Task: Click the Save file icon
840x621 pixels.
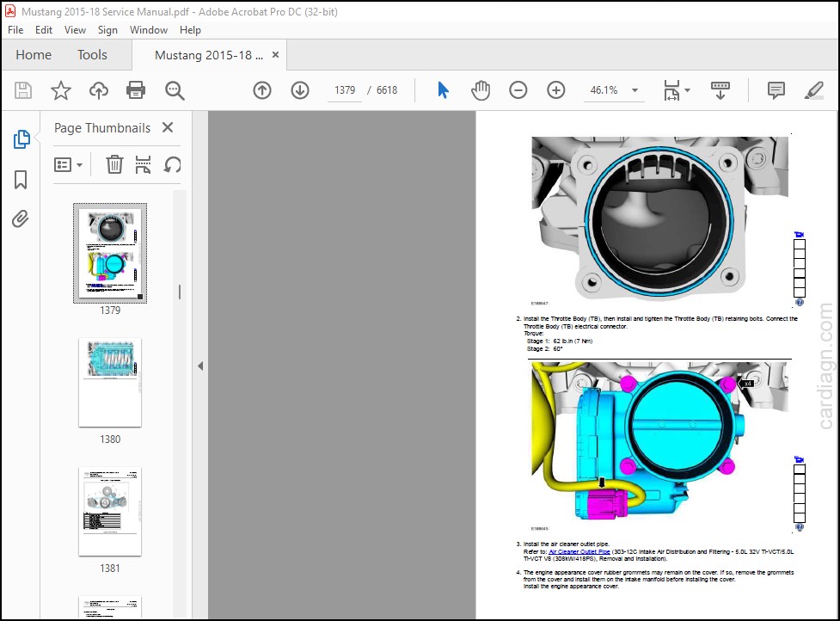Action: pyautogui.click(x=23, y=90)
